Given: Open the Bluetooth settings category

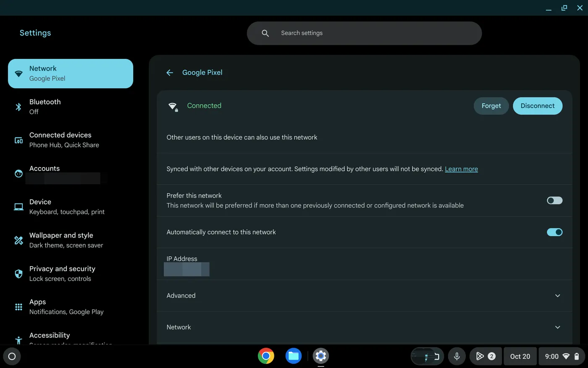Looking at the screenshot, I should click(71, 107).
